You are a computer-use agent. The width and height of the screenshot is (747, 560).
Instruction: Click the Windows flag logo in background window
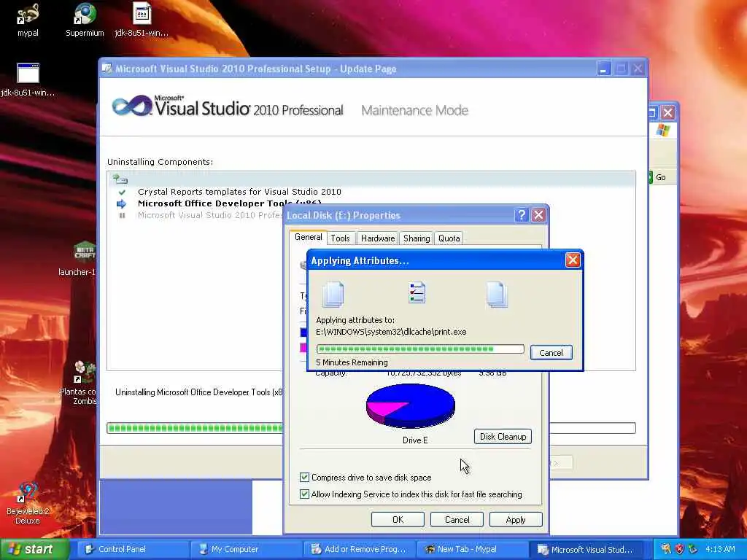pyautogui.click(x=662, y=130)
